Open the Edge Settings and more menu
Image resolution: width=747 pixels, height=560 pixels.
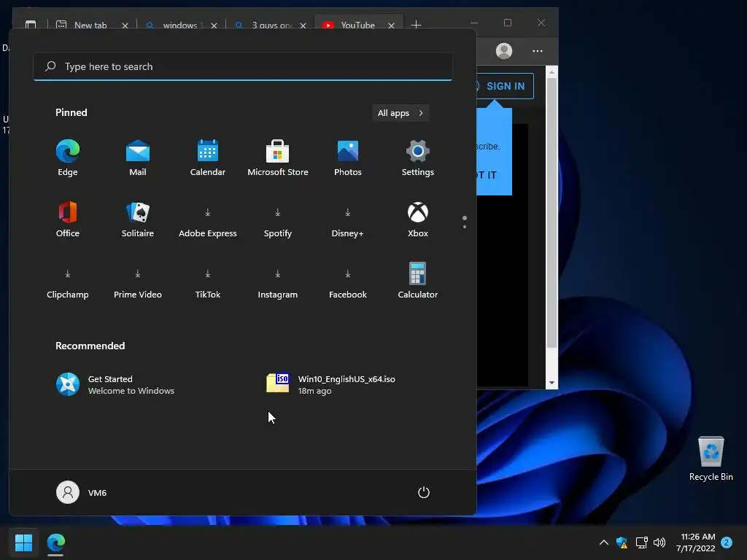(538, 51)
